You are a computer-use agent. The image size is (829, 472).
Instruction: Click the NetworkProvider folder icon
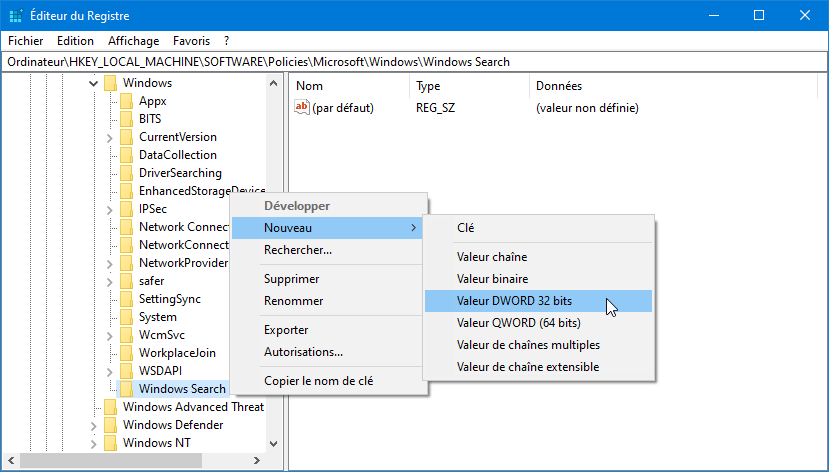[126, 263]
